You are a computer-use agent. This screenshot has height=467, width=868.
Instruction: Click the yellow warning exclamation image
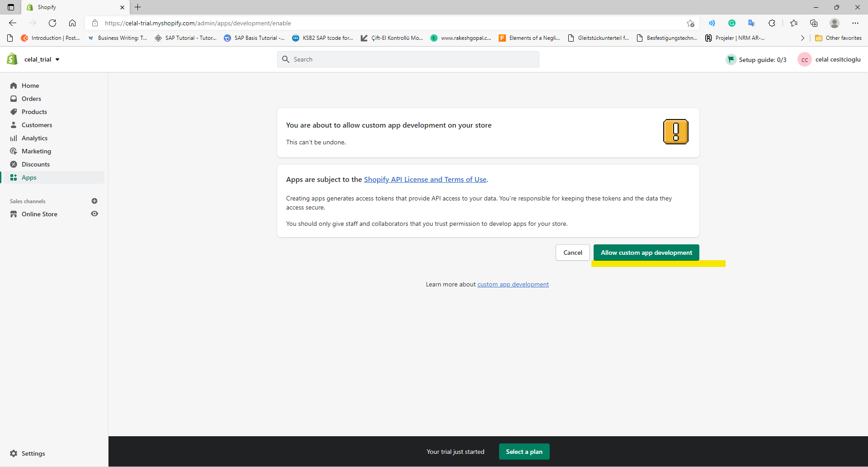coord(675,132)
